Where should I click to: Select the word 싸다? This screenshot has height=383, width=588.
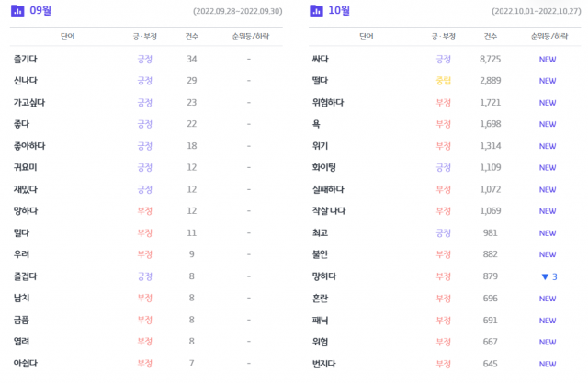click(321, 59)
